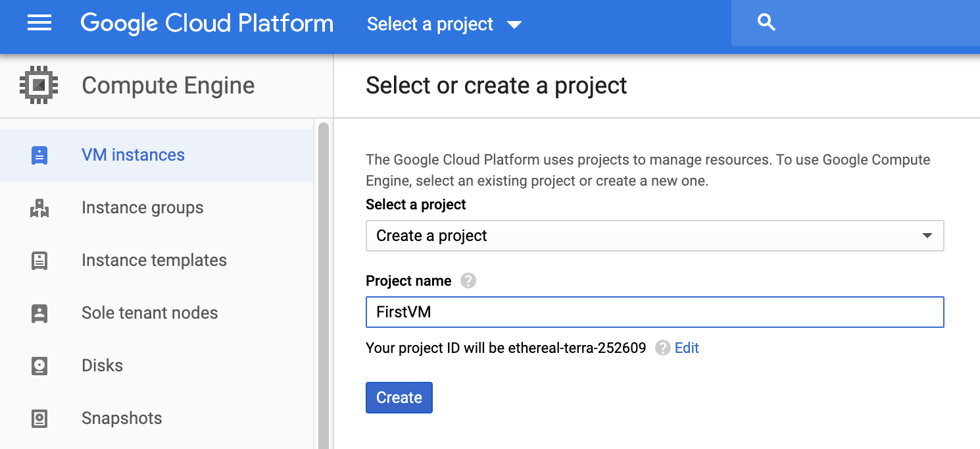
Task: Expand the 'Create a project' combo box
Action: (x=654, y=236)
